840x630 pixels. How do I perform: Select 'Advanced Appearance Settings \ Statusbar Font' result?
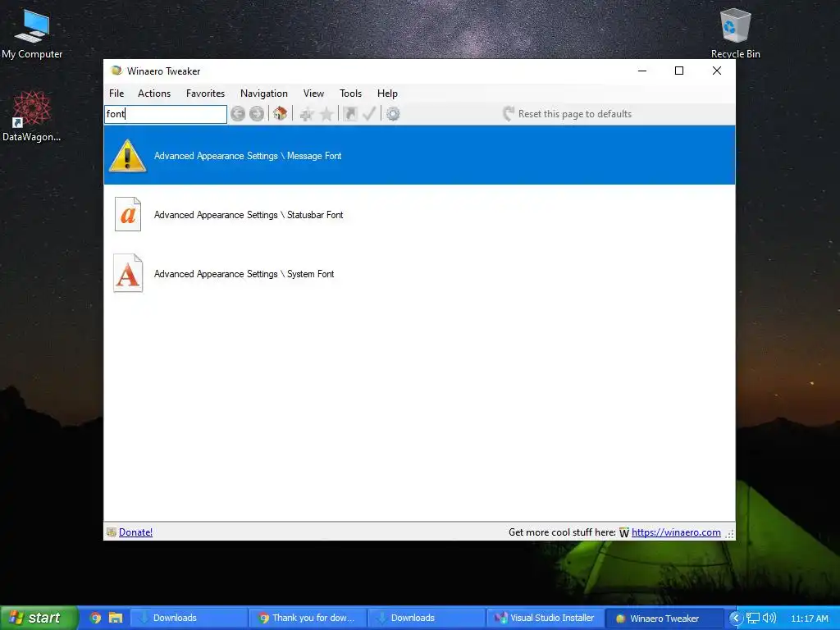click(x=419, y=214)
